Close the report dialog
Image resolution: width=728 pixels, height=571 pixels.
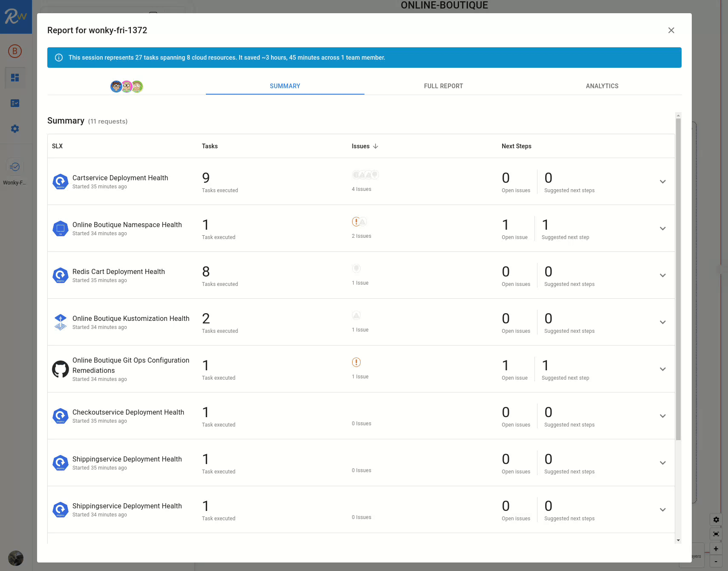tap(671, 30)
